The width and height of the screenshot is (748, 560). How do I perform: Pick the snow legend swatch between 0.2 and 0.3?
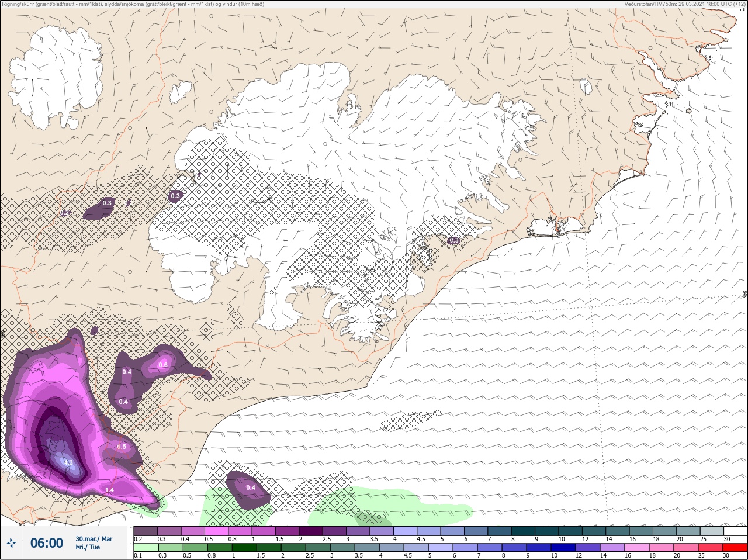[x=146, y=531]
